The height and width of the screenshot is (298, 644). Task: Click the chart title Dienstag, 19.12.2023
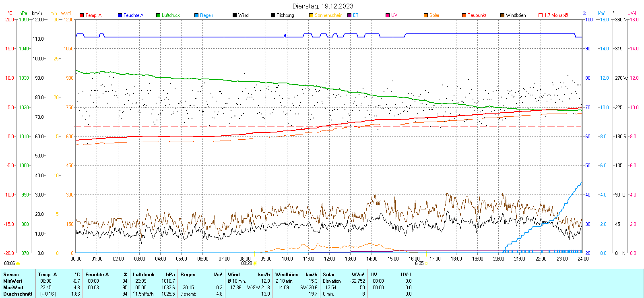pyautogui.click(x=322, y=6)
